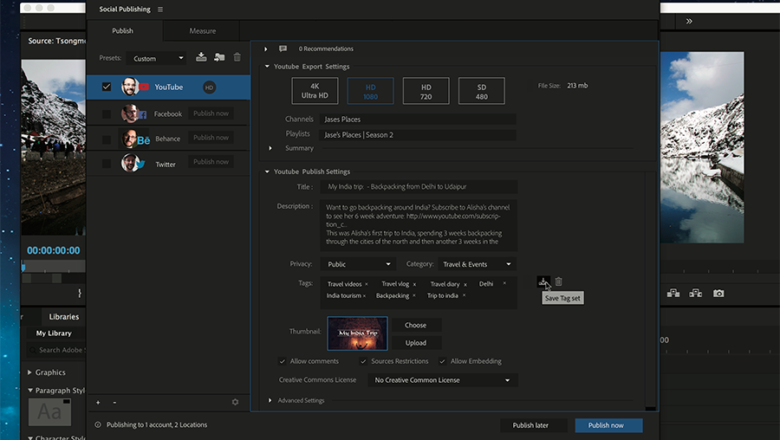
Task: Remove the Trip to india tag
Action: pyautogui.click(x=464, y=295)
